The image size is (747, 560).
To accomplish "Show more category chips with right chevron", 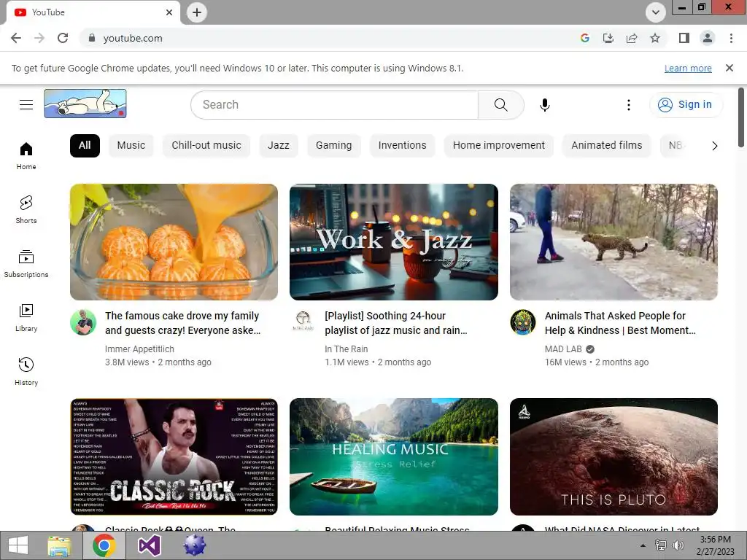I will [x=714, y=146].
